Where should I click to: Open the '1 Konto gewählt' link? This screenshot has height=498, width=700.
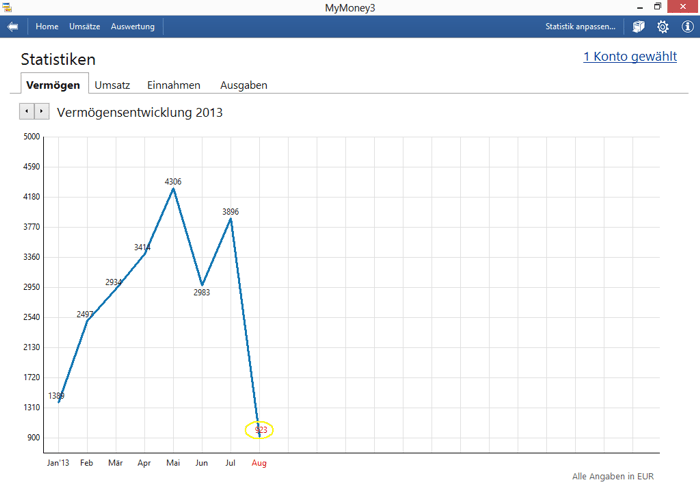(x=629, y=57)
